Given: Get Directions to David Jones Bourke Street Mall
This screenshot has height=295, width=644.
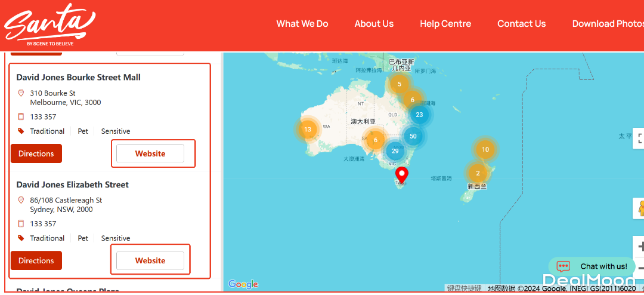Looking at the screenshot, I should pyautogui.click(x=36, y=153).
